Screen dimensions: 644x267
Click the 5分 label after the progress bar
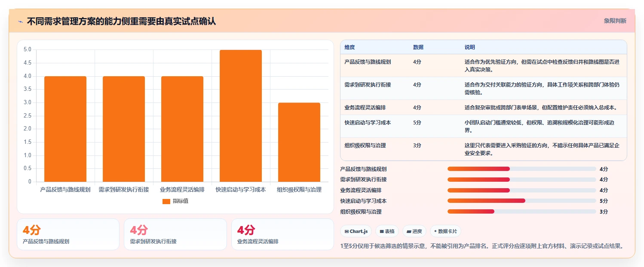(604, 201)
